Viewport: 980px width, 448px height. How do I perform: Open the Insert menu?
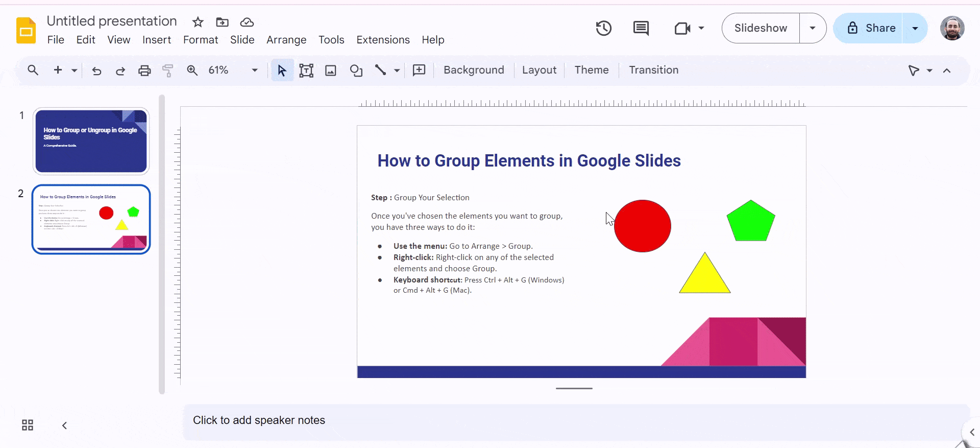click(157, 40)
